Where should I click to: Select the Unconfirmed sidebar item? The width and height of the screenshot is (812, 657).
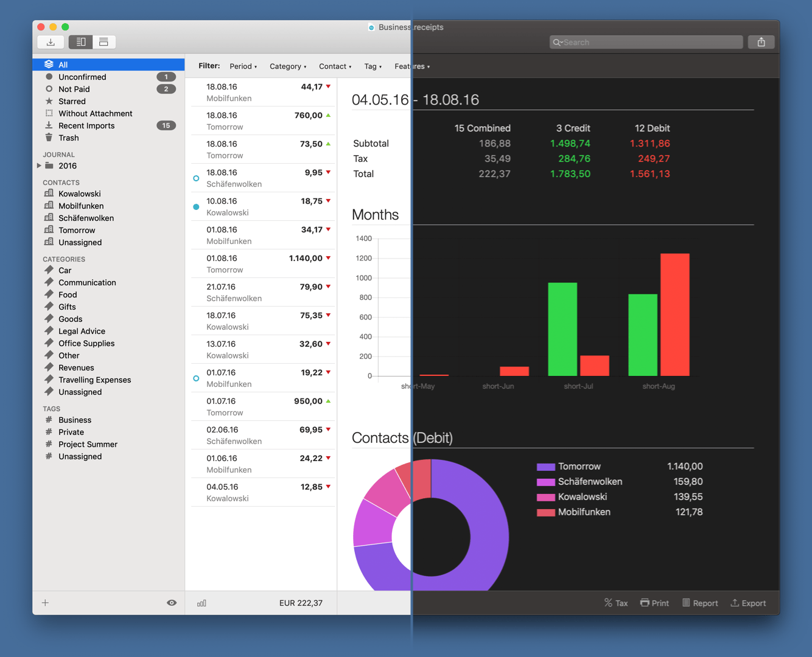click(82, 77)
